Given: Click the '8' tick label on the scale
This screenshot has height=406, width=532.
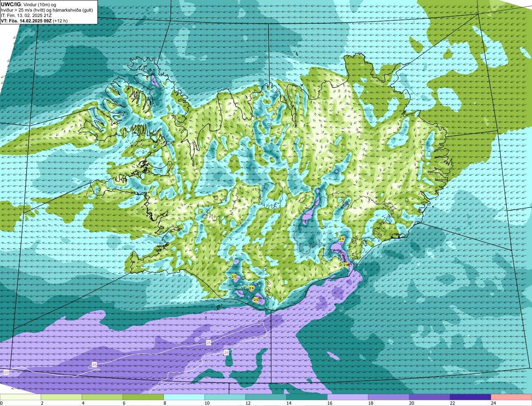Looking at the screenshot, I should [x=165, y=403].
